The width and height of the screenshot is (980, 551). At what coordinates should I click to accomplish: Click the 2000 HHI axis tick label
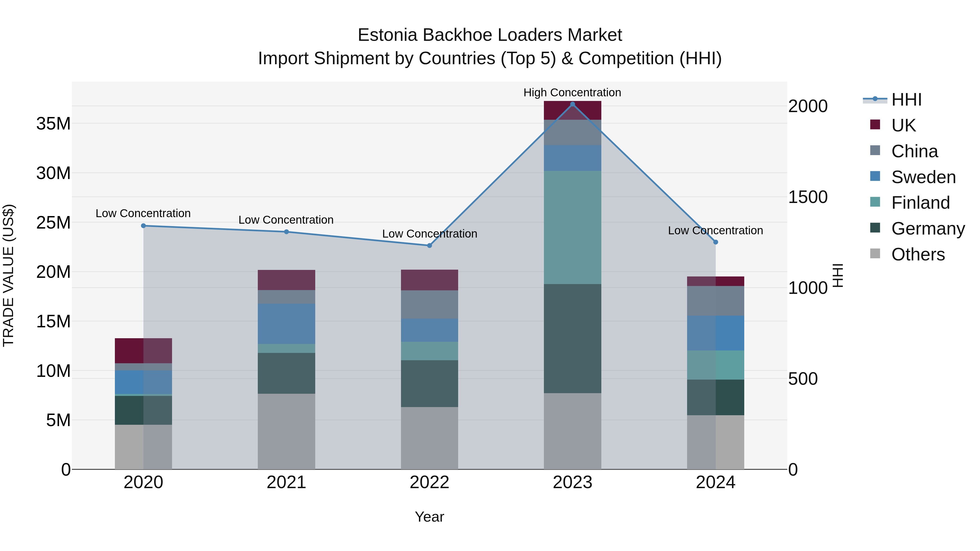(x=808, y=106)
